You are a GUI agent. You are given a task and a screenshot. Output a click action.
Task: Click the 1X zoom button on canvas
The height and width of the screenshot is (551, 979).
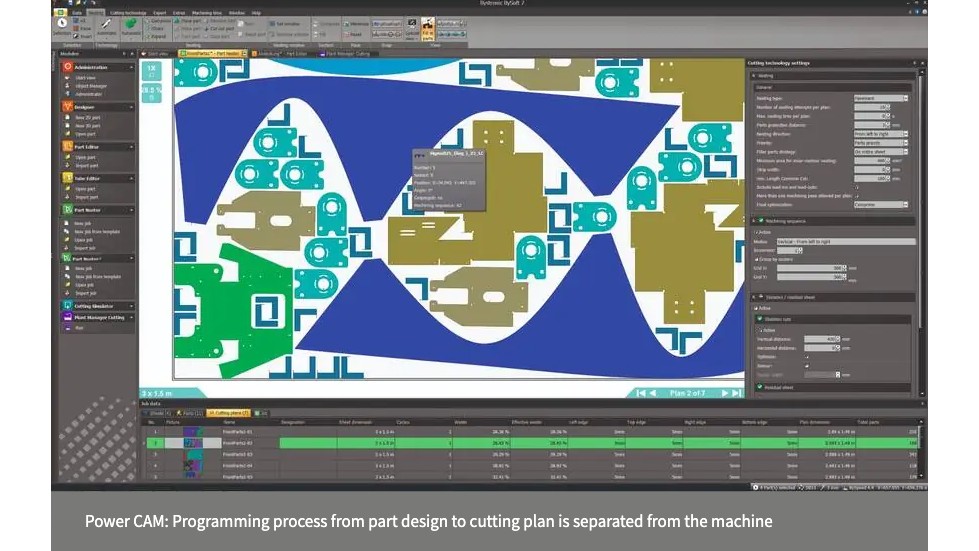[x=151, y=70]
